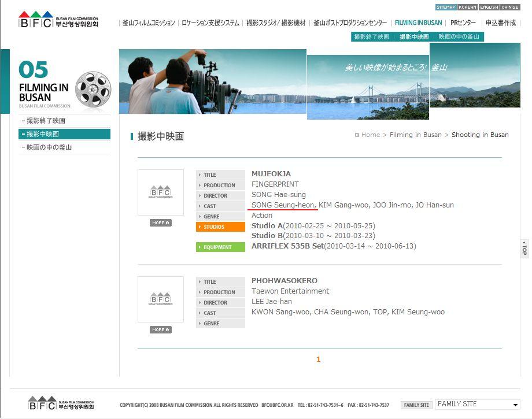
Task: Click Home in breadcrumb
Action: (371, 135)
